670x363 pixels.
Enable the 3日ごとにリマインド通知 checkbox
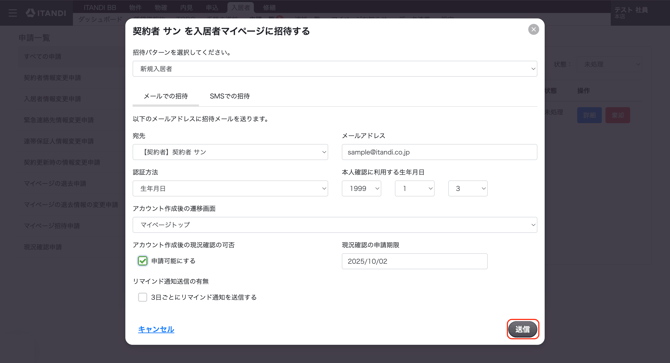pyautogui.click(x=142, y=297)
